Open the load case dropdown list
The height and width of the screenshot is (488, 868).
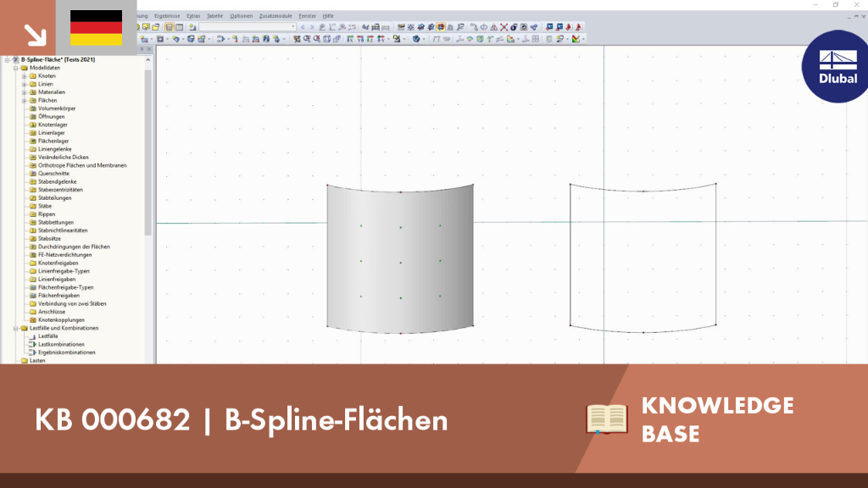click(292, 27)
